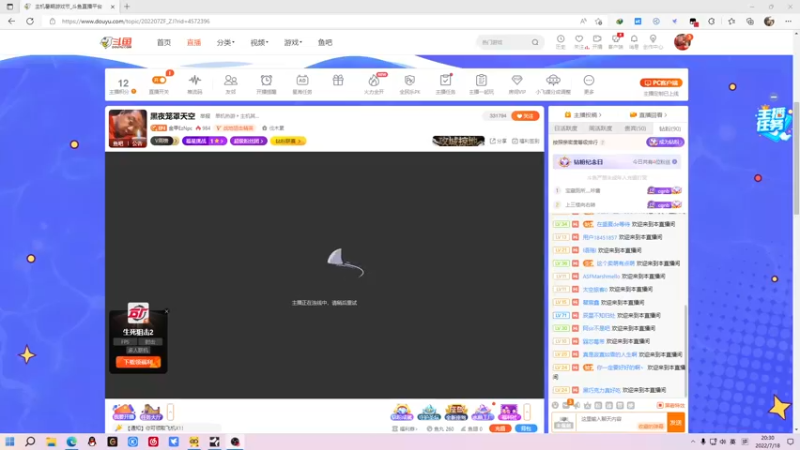The width and height of the screenshot is (800, 450).
Task: Open the Edge browser taskbar icon
Action: [x=71, y=441]
